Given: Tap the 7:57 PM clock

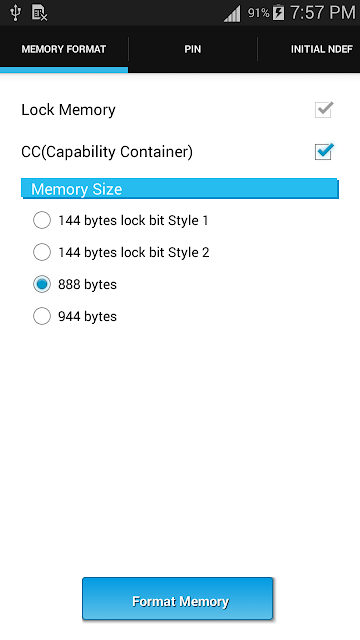Looking at the screenshot, I should (x=322, y=13).
